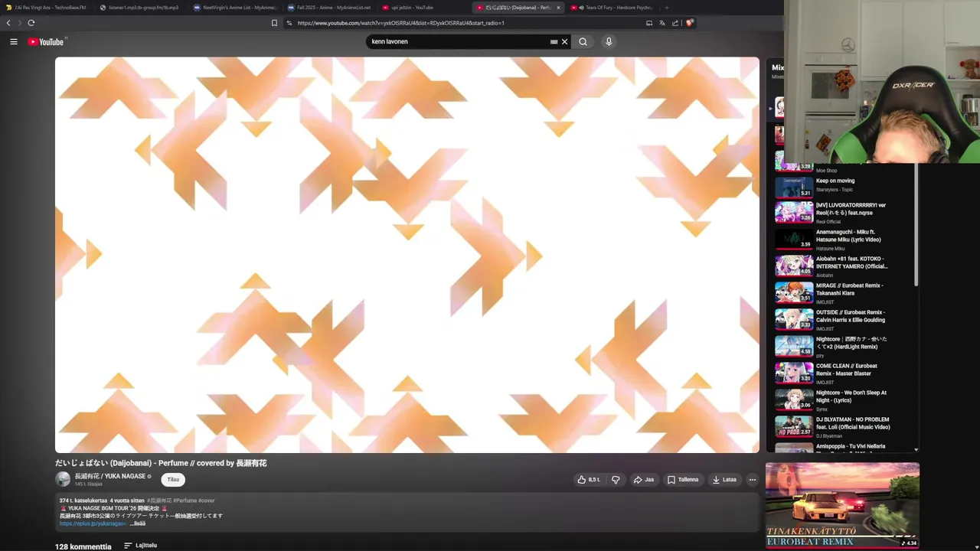The width and height of the screenshot is (980, 551).
Task: Open the Tinakenkätyttö Eurobeat Remix thumbnail
Action: point(842,505)
